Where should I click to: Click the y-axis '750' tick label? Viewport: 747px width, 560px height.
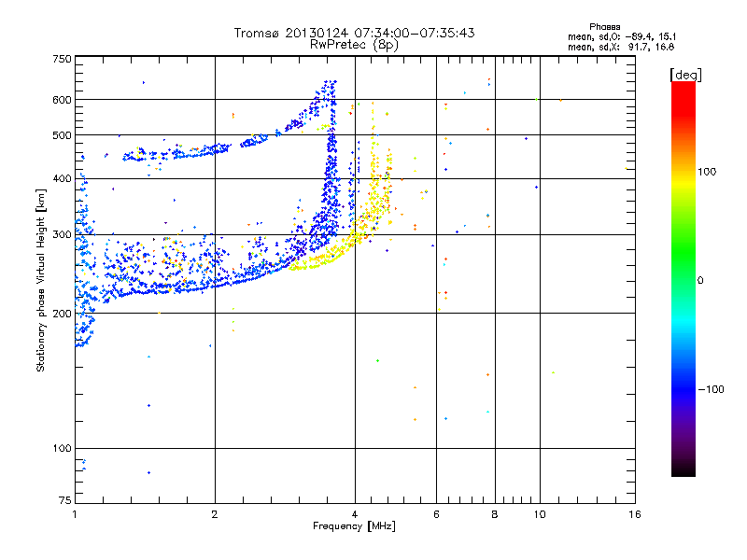click(x=62, y=59)
